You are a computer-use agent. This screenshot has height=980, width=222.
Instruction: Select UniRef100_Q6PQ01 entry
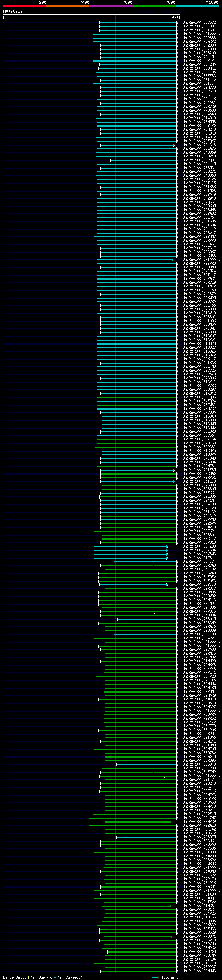pos(199,160)
